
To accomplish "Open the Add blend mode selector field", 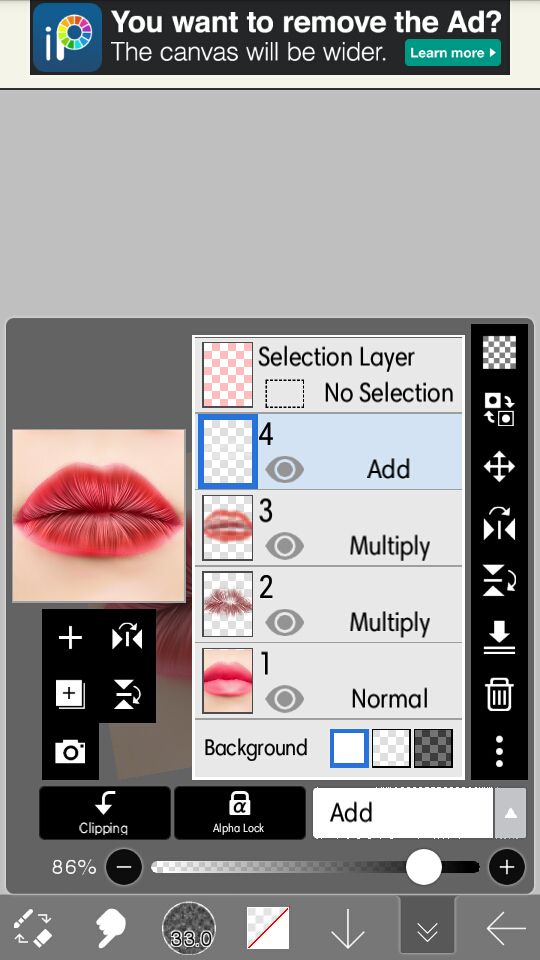I will tap(403, 813).
